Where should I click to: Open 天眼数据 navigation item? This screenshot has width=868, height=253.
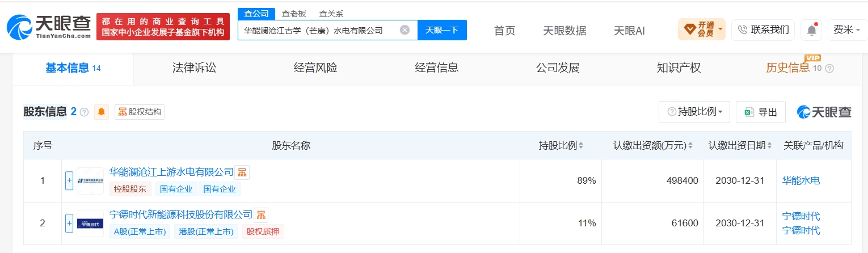pos(564,31)
